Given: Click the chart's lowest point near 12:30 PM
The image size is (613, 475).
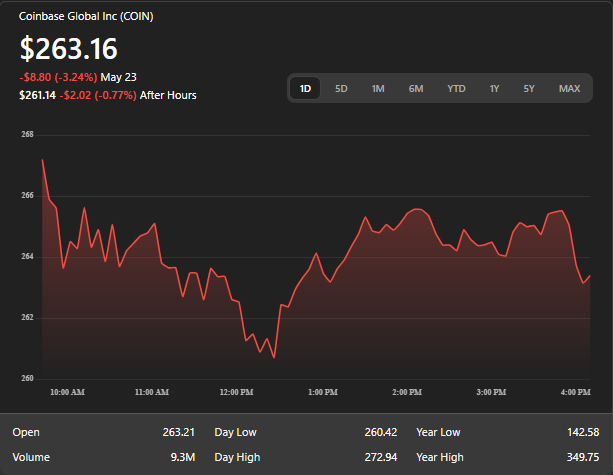Looking at the screenshot, I should 274,357.
